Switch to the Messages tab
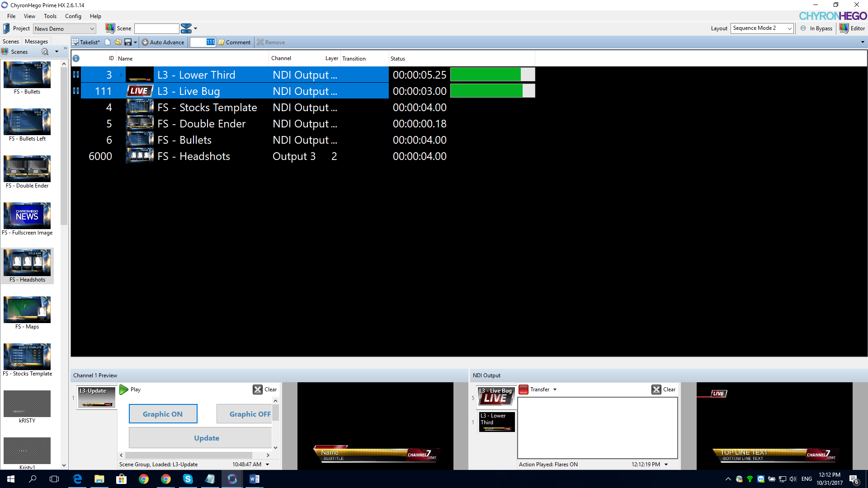868x488 pixels. coord(36,42)
